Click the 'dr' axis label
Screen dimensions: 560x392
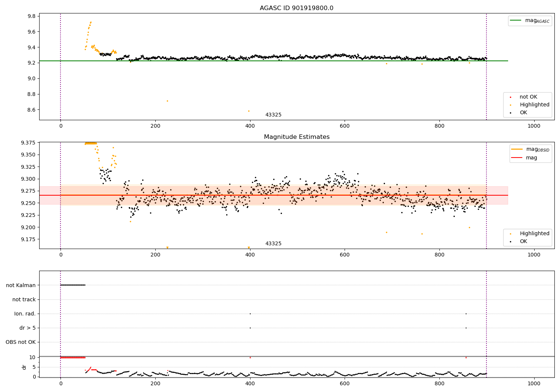coord(24,367)
